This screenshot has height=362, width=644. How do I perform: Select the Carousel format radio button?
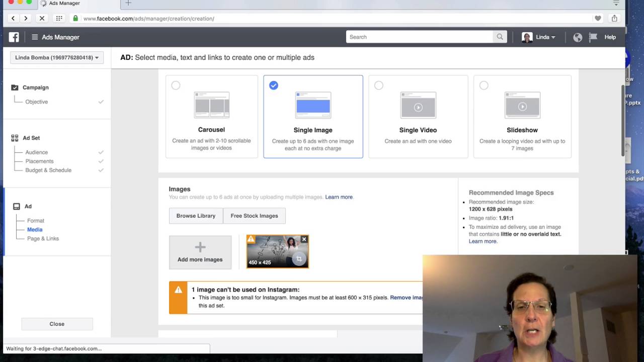tap(176, 85)
